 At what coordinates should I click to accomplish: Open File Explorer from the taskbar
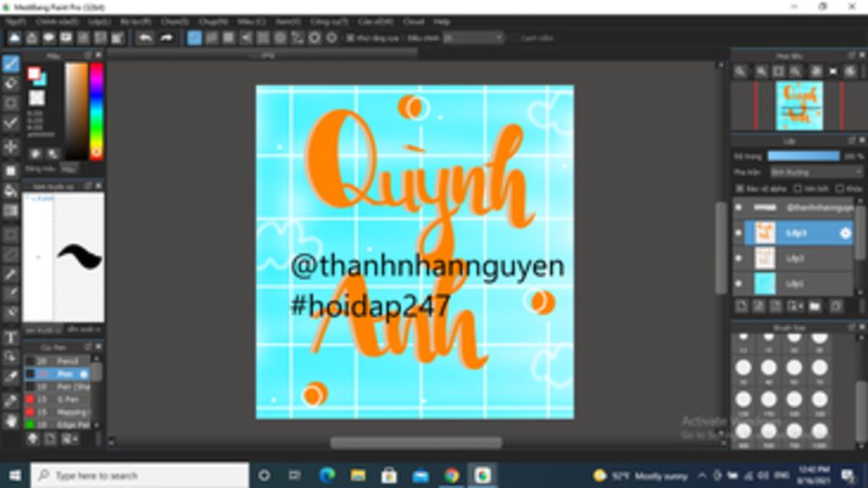[x=359, y=475]
